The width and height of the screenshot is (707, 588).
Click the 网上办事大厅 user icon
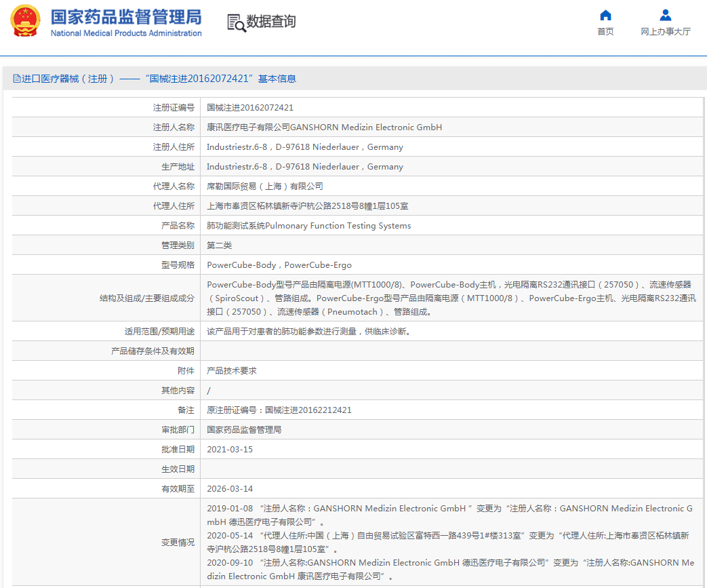[666, 16]
